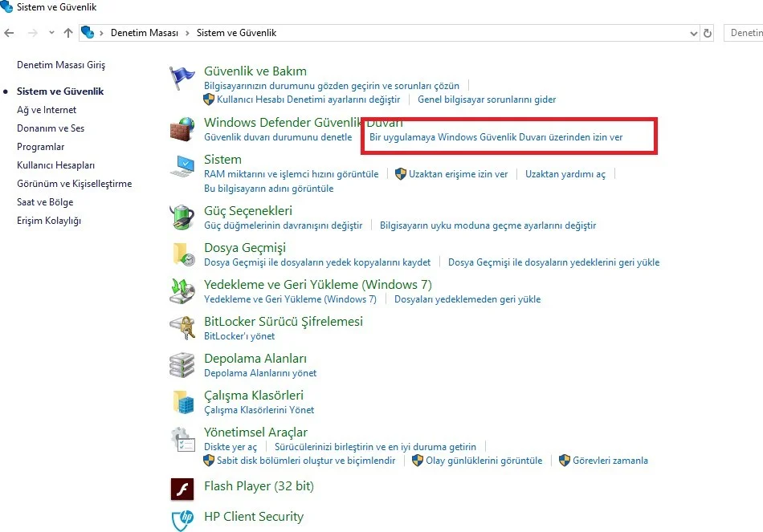Open the recent locations arrow near Back
The width and height of the screenshot is (763, 532).
point(51,34)
